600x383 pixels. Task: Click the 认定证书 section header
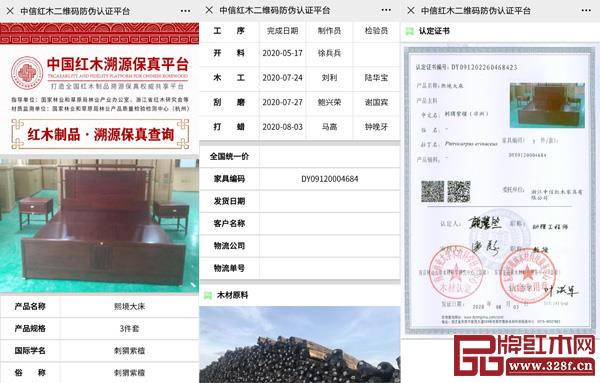(x=434, y=31)
